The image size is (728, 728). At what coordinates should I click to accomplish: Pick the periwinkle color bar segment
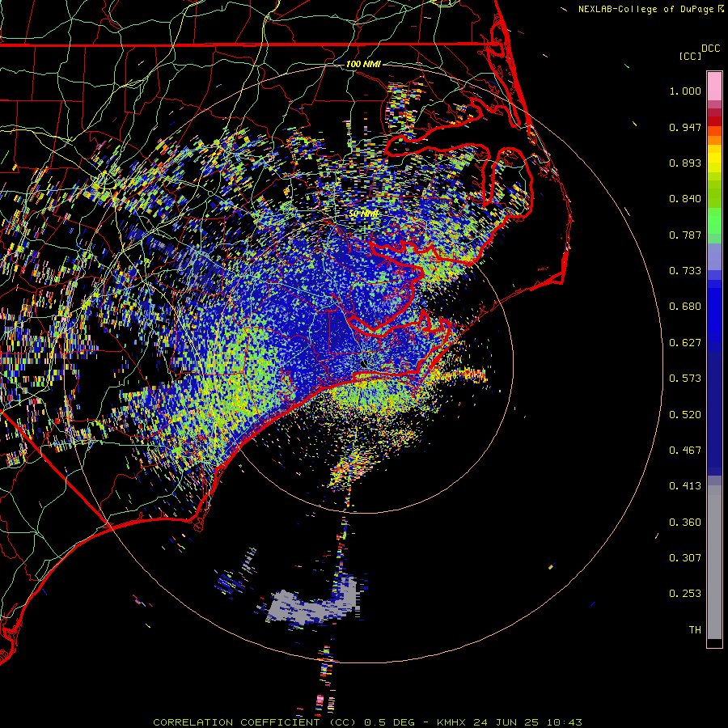(714, 256)
